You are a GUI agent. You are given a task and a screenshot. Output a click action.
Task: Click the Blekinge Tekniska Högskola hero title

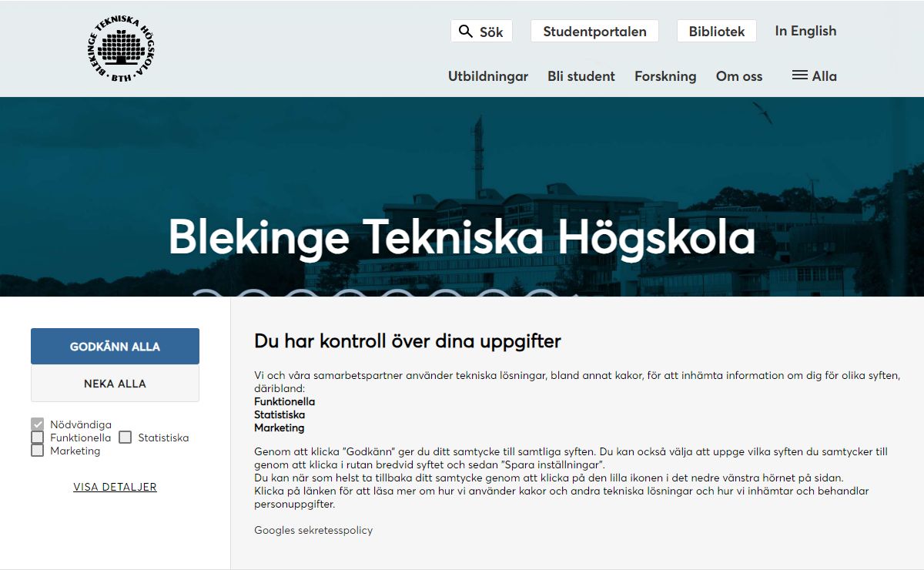click(x=461, y=236)
